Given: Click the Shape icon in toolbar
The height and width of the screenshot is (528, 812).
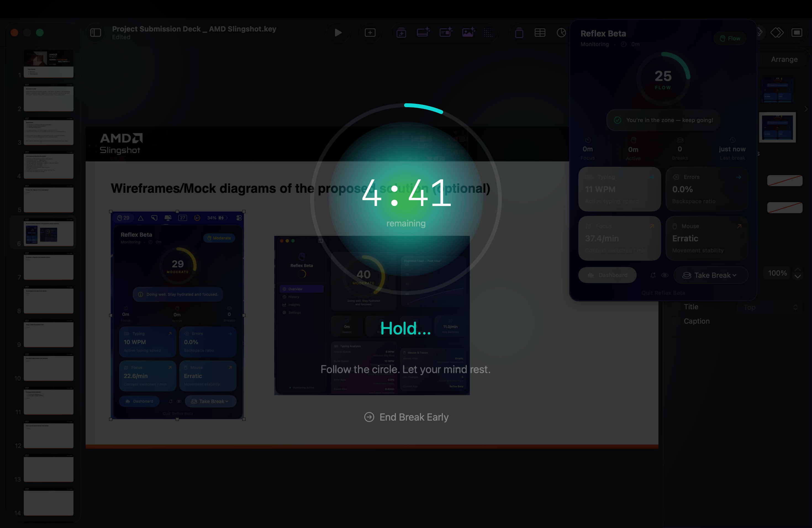Looking at the screenshot, I should [x=519, y=33].
